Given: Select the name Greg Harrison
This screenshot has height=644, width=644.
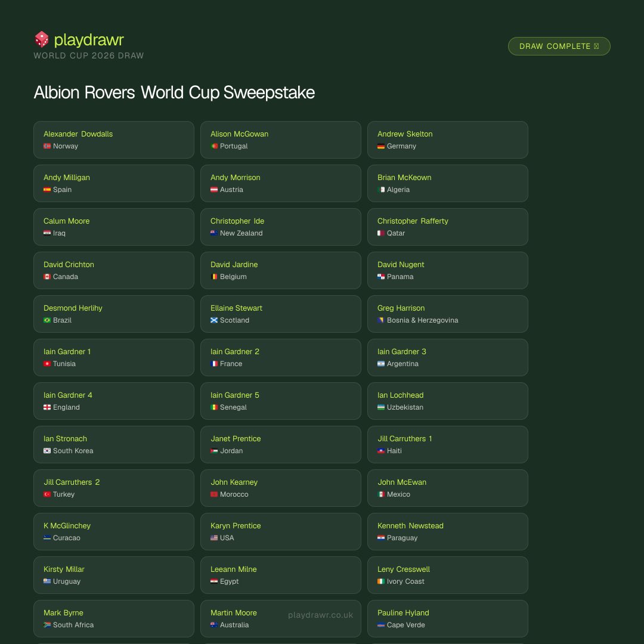Looking at the screenshot, I should click(401, 308).
